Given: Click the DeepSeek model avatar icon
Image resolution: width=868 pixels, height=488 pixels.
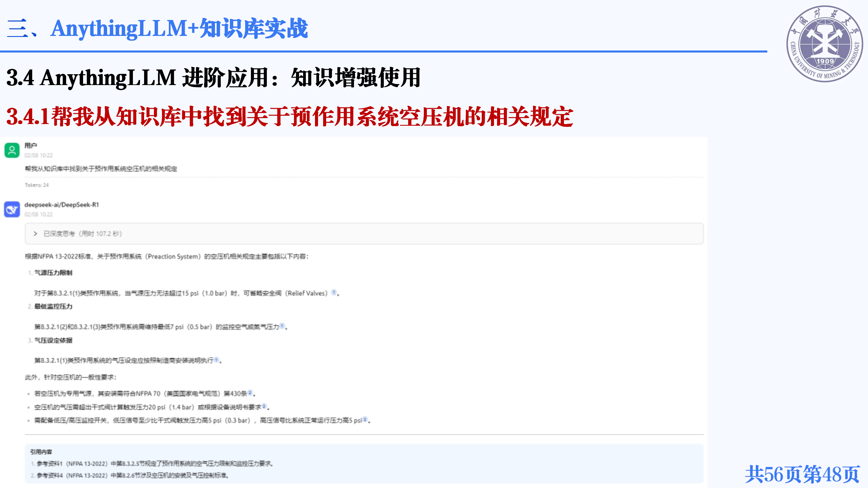Looking at the screenshot, I should (12, 209).
